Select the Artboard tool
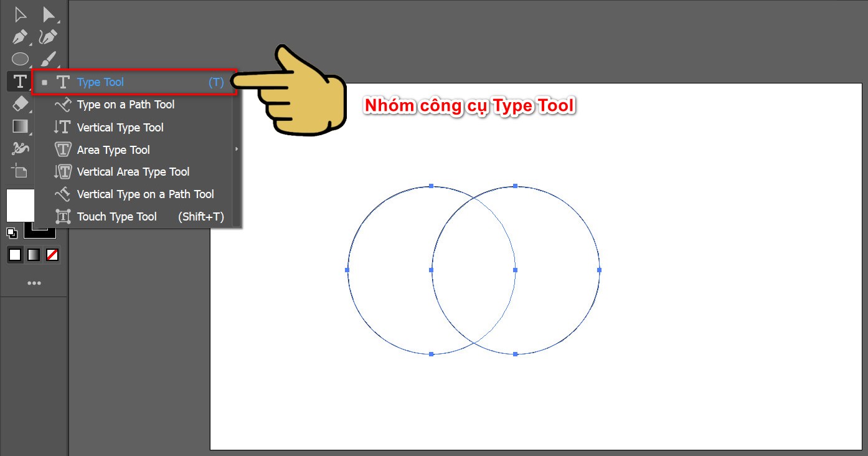The image size is (868, 456). coord(19,171)
